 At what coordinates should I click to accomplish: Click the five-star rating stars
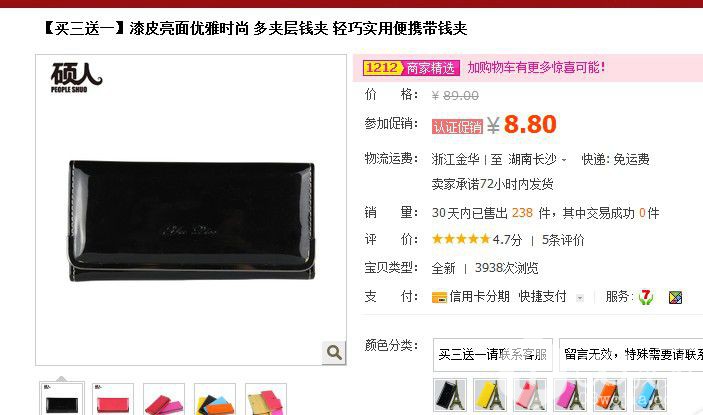pyautogui.click(x=461, y=239)
